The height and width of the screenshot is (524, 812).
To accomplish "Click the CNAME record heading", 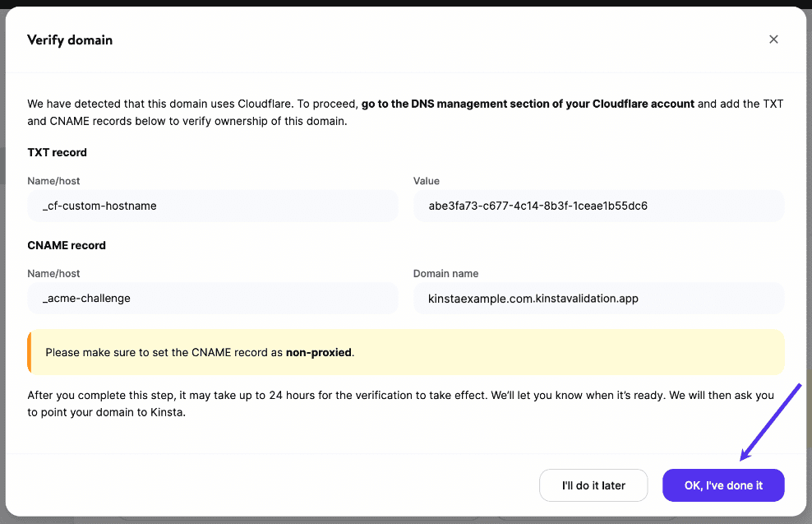I will 67,245.
